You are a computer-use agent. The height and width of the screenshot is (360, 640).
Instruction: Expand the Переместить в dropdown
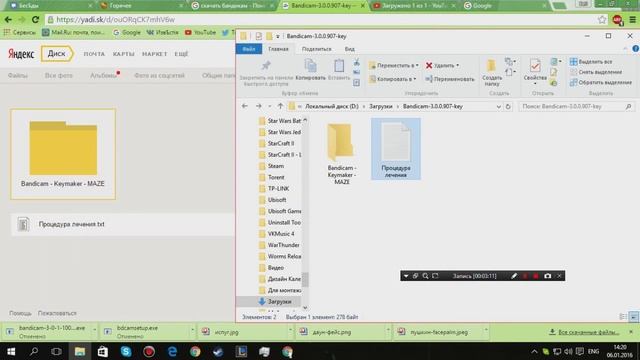pos(417,65)
